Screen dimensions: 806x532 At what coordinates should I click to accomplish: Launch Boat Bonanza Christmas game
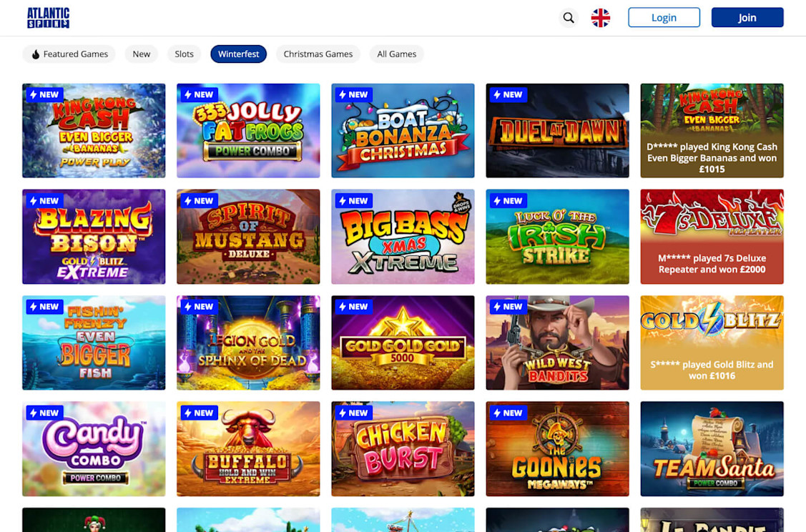[x=403, y=131]
